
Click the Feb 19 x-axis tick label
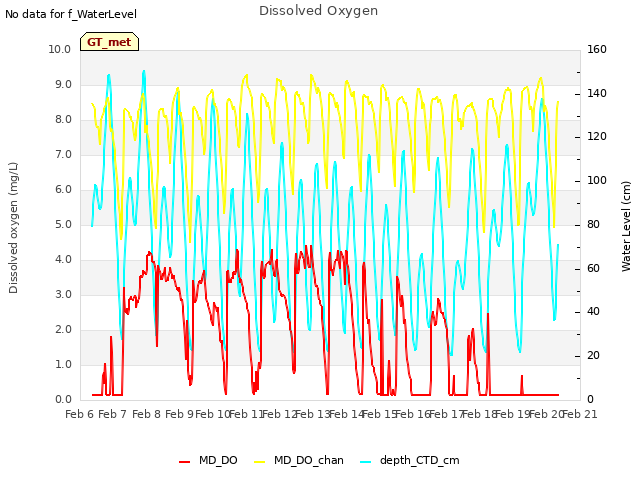coord(513,414)
